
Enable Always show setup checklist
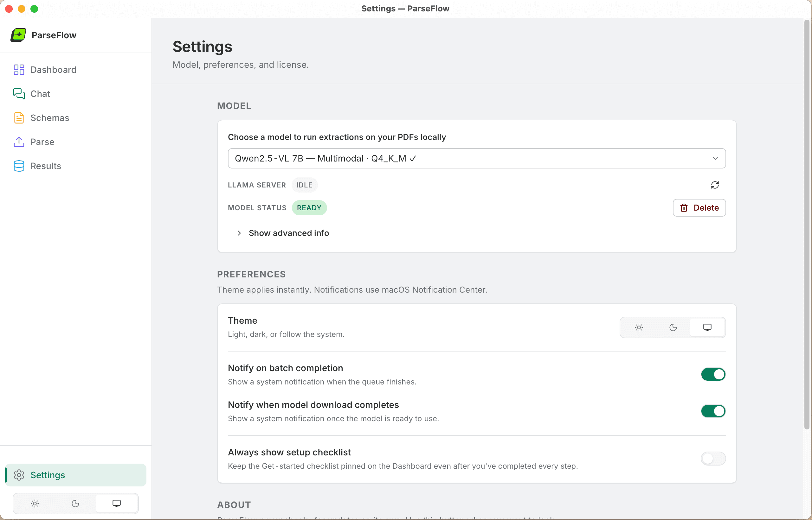[x=713, y=458]
